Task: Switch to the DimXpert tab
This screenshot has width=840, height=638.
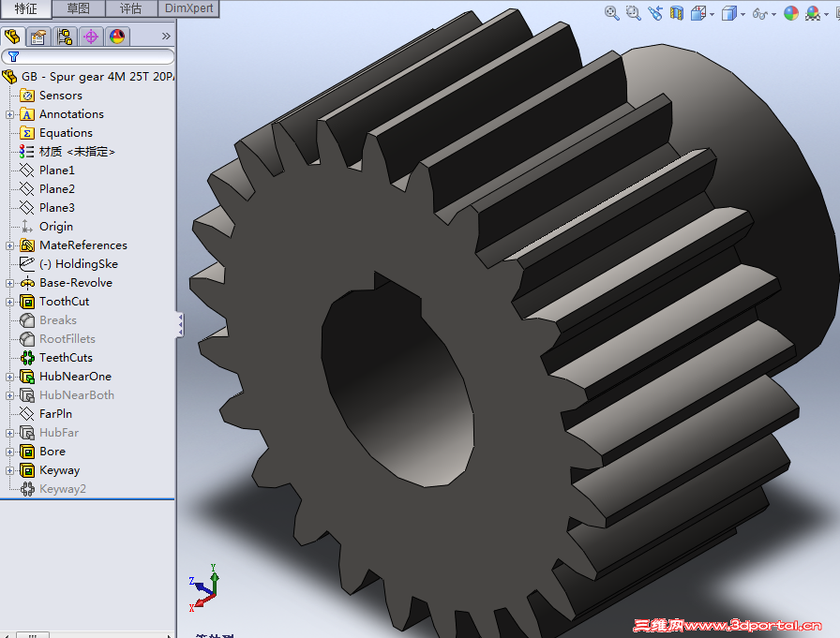Action: tap(188, 8)
